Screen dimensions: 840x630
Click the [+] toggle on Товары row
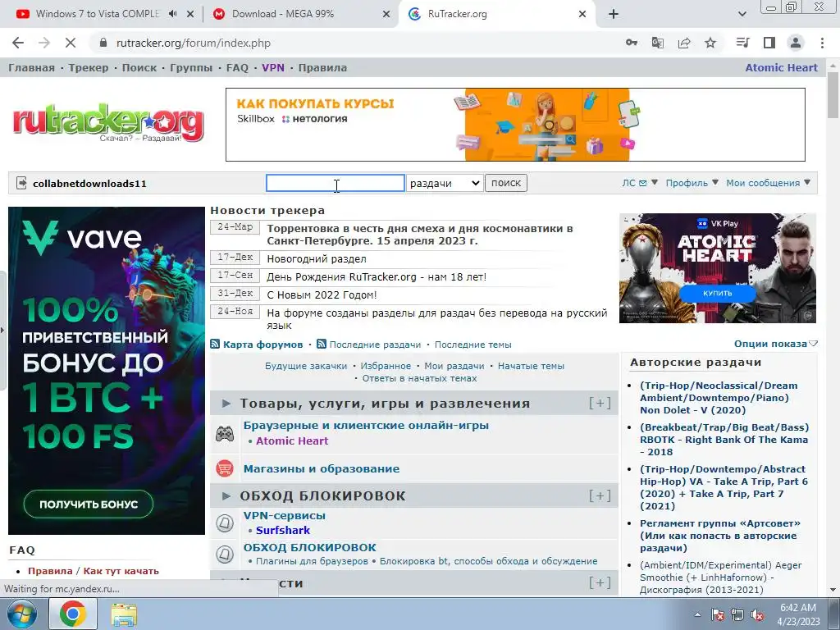coord(600,403)
